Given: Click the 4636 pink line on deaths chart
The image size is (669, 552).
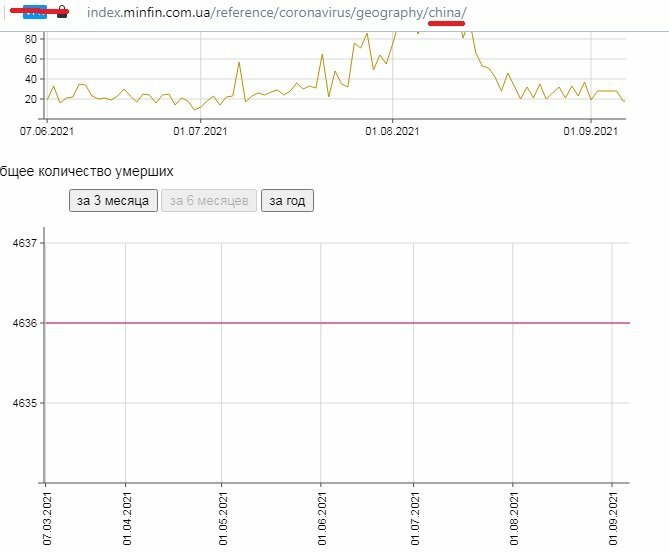Looking at the screenshot, I should tap(337, 323).
